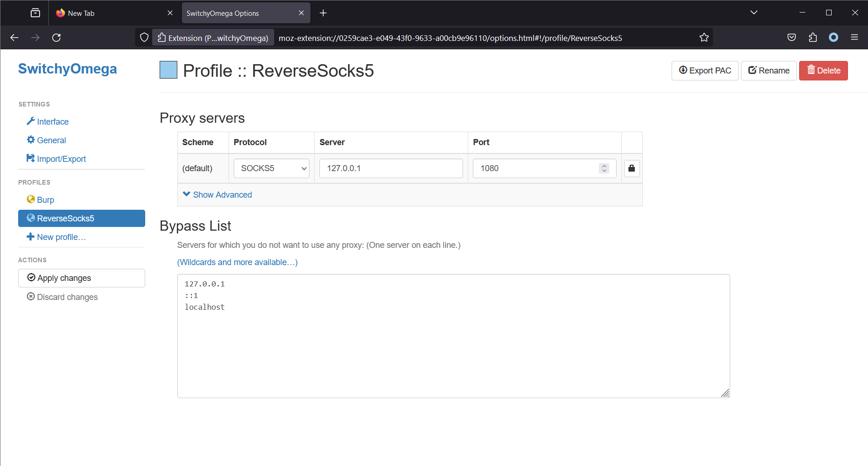Viewport: 868px width, 466px height.
Task: Click the Firefox View icon in tab bar
Action: 35,13
